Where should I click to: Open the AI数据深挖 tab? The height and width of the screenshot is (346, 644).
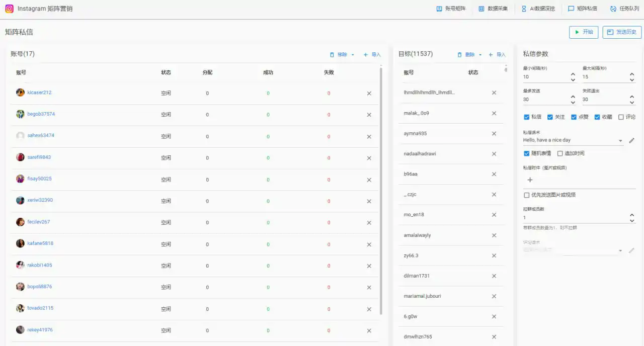tap(538, 9)
